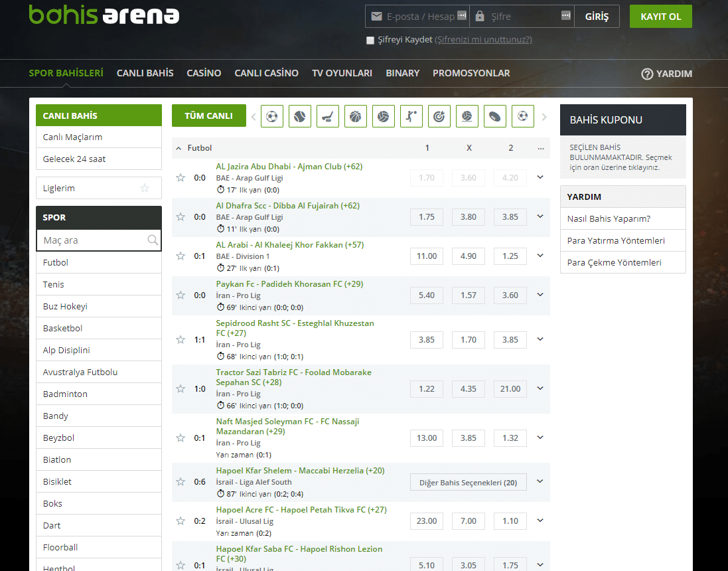728x571 pixels.
Task: Select the water polo icon filter
Action: (x=467, y=116)
